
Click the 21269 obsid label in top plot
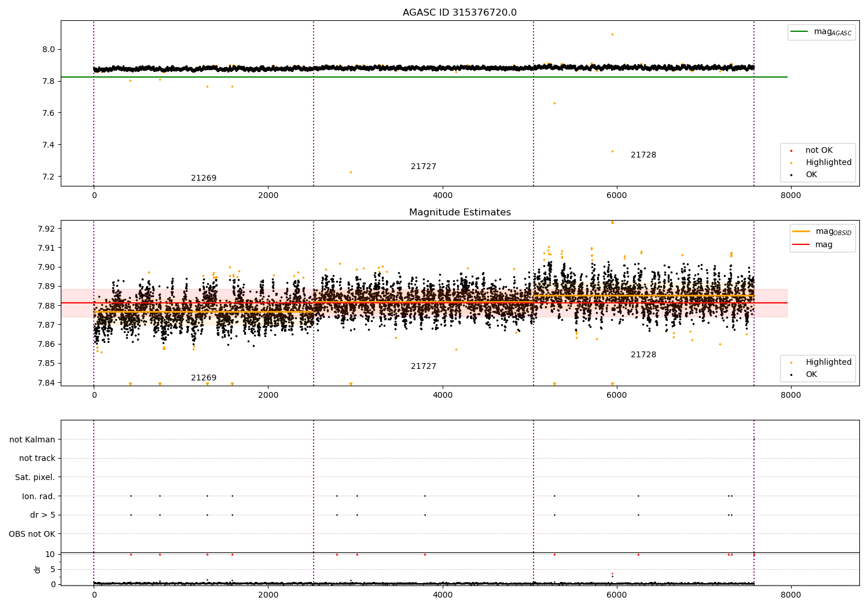(x=204, y=178)
